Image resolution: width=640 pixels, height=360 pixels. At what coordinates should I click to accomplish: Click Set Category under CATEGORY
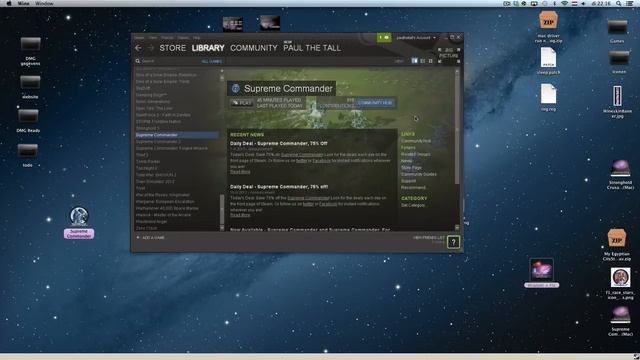413,205
